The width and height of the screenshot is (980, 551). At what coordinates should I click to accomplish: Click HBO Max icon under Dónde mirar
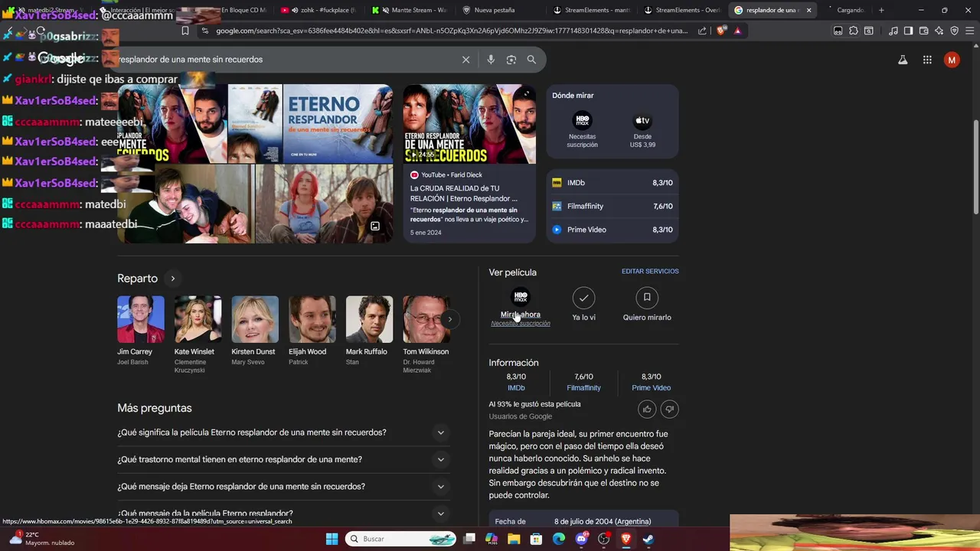(582, 120)
